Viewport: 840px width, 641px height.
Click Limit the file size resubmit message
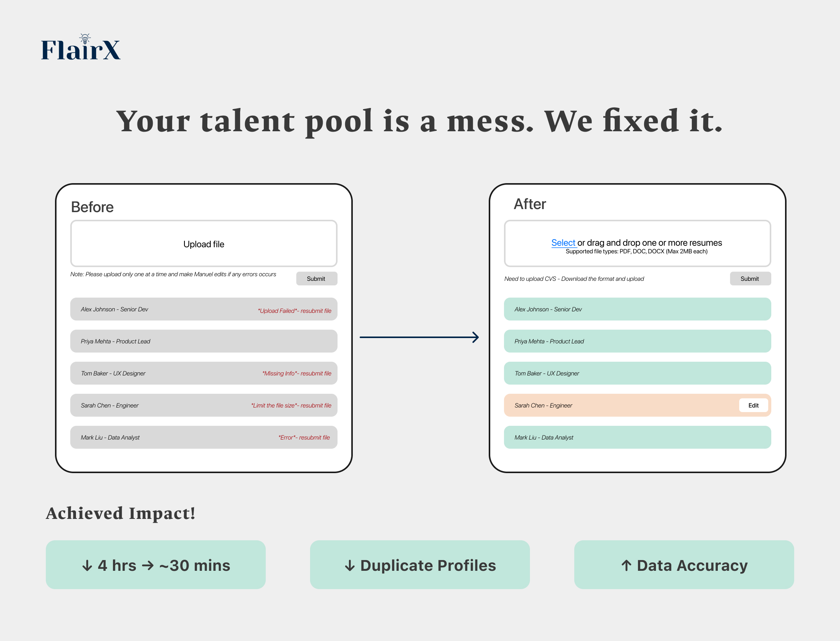pyautogui.click(x=291, y=405)
